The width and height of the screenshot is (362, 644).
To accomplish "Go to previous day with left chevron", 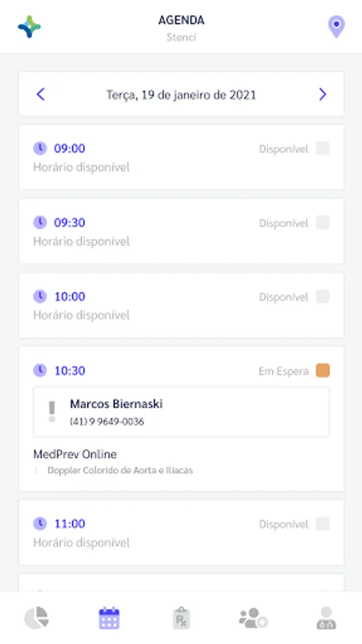I will click(x=40, y=94).
